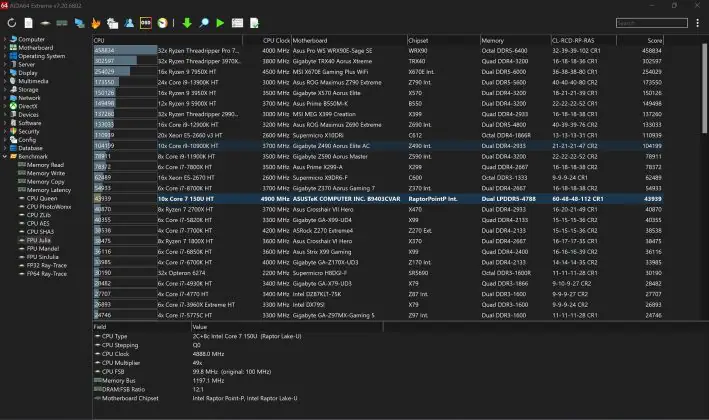Open the Memory Write benchmark
The height and width of the screenshot is (420, 709).
[46, 173]
